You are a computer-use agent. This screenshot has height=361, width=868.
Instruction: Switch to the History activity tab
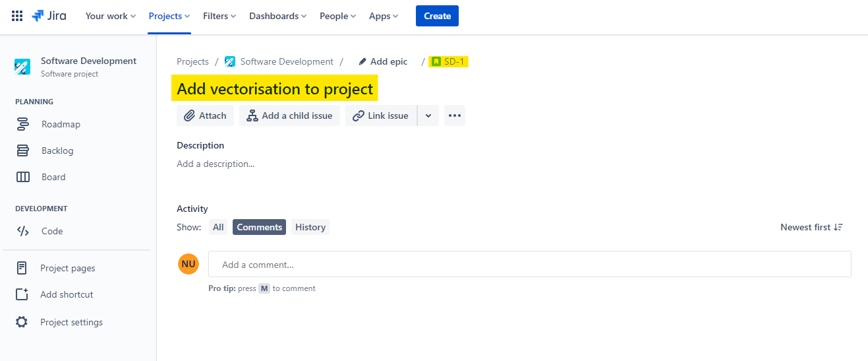click(x=310, y=227)
